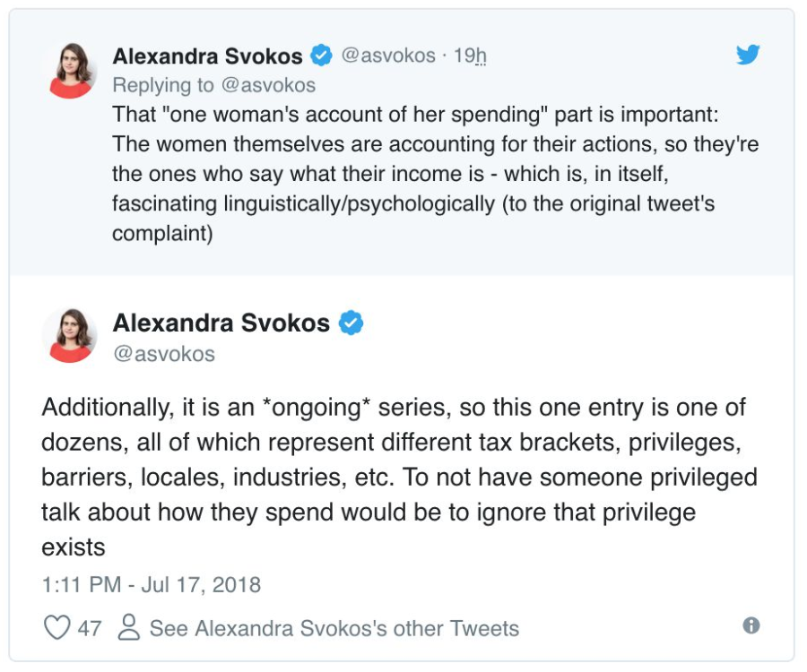Click See Alexandra Svokos's other Tweets
Viewport: 807px width, 672px height.
pos(334,628)
